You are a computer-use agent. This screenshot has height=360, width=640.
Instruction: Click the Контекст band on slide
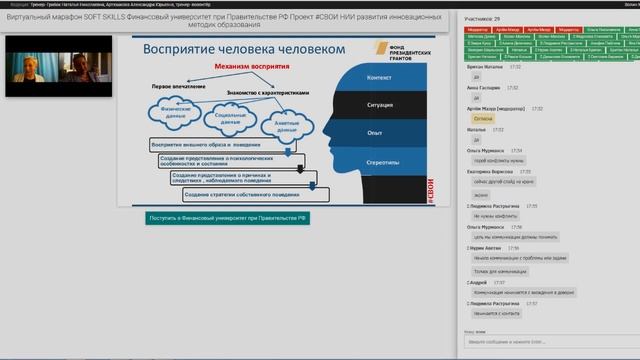tap(380, 78)
